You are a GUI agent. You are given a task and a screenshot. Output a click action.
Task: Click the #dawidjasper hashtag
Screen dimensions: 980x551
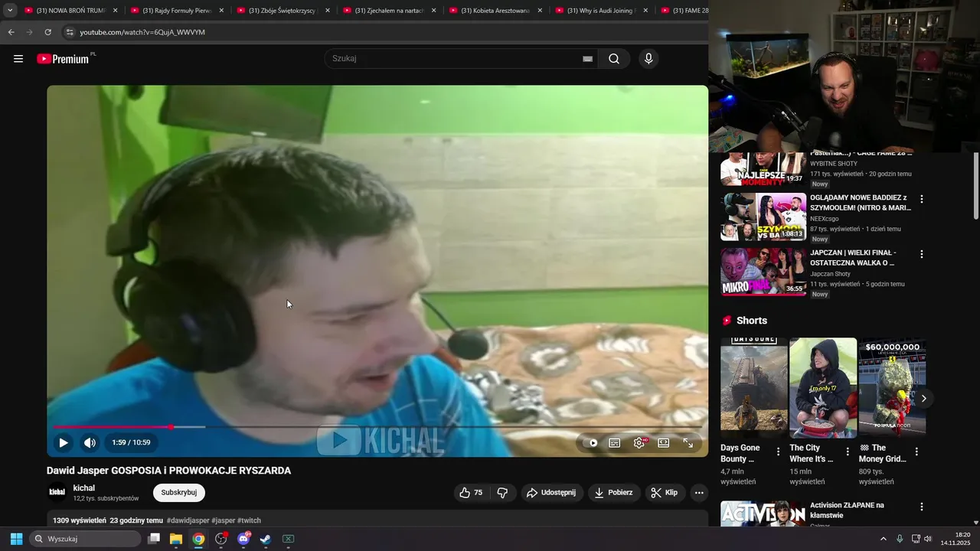tap(187, 520)
